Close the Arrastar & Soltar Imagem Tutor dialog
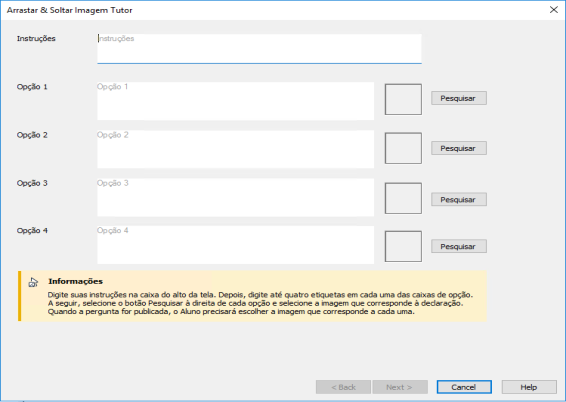 [554, 10]
